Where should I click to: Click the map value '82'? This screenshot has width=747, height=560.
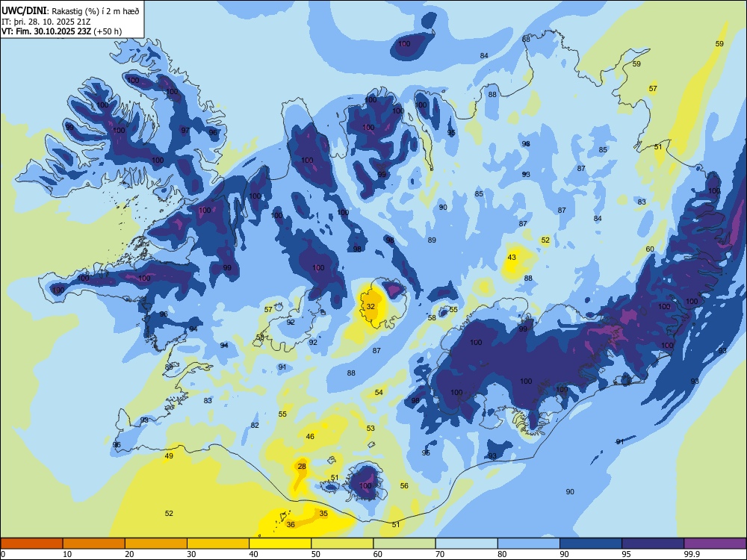(255, 426)
